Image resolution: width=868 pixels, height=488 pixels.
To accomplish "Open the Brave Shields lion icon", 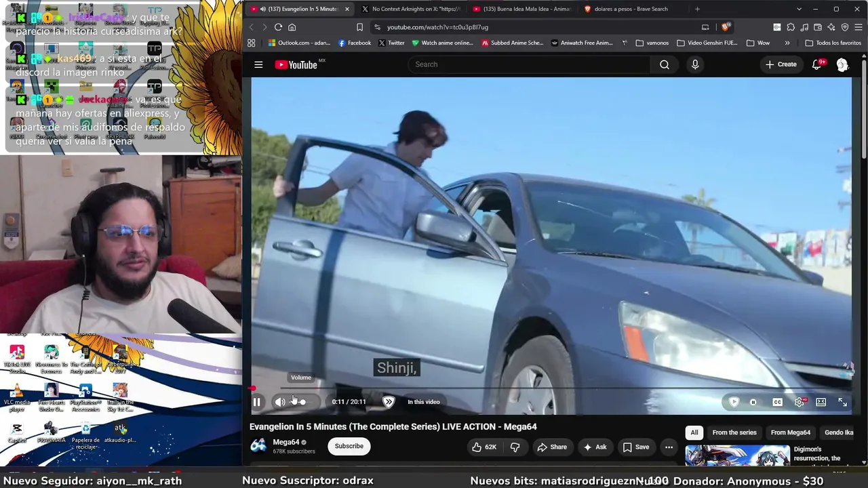I will click(x=726, y=27).
